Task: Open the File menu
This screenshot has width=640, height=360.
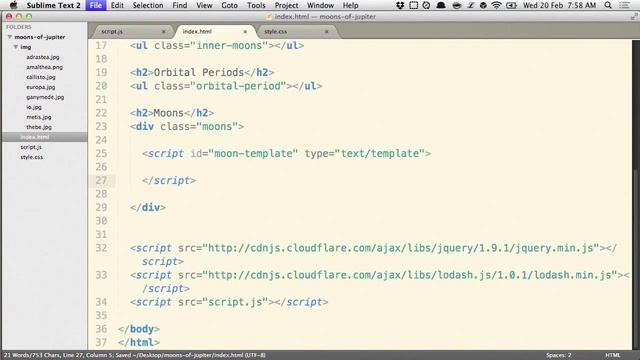Action: [96, 5]
